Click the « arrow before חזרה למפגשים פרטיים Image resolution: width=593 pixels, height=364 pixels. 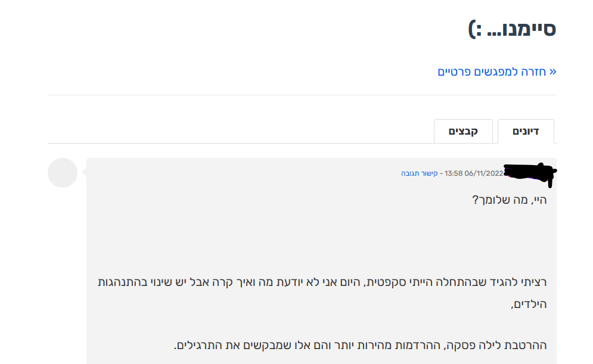coord(552,72)
